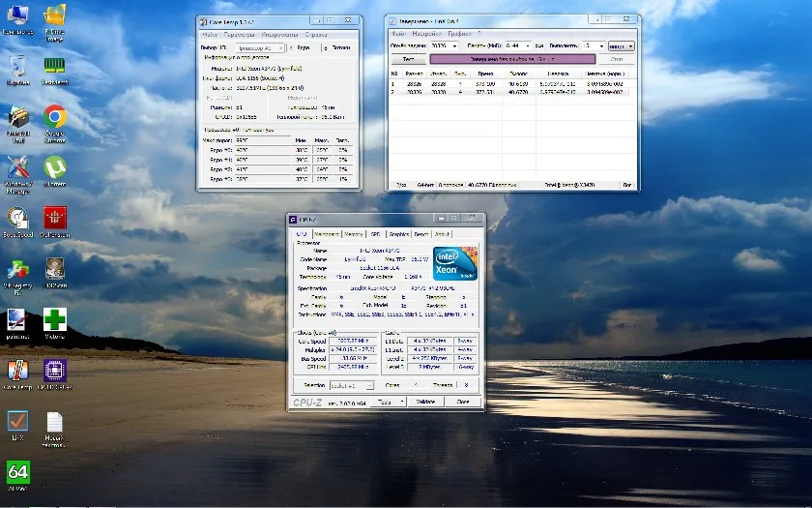Click the Core Temp title bar icon
Image resolution: width=812 pixels, height=508 pixels.
204,22
